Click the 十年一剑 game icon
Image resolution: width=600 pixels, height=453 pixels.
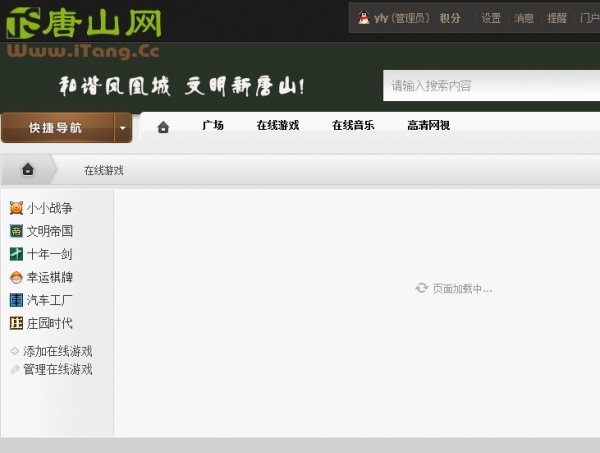tap(16, 254)
